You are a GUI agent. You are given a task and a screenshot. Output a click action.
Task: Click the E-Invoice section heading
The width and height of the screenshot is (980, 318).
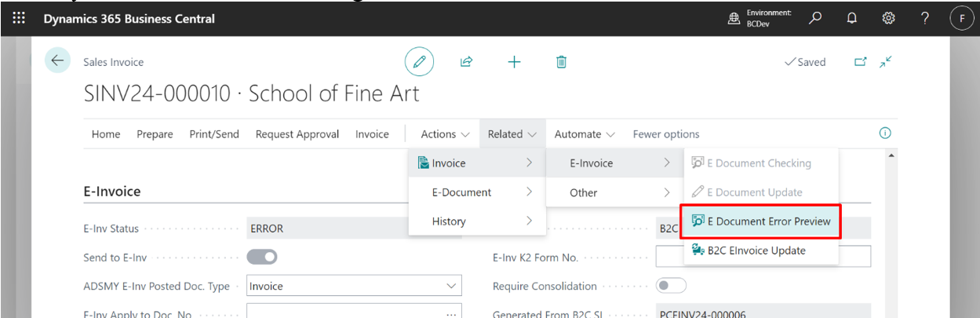112,191
